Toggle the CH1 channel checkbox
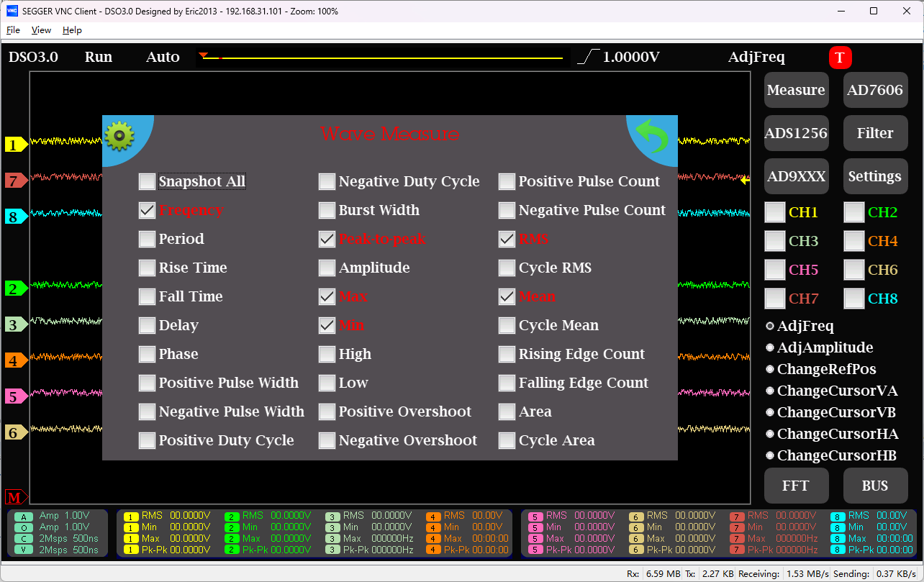 [775, 212]
